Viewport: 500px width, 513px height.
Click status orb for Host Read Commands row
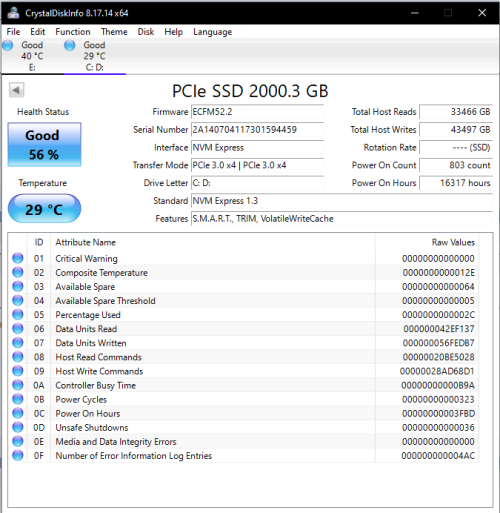[18, 357]
